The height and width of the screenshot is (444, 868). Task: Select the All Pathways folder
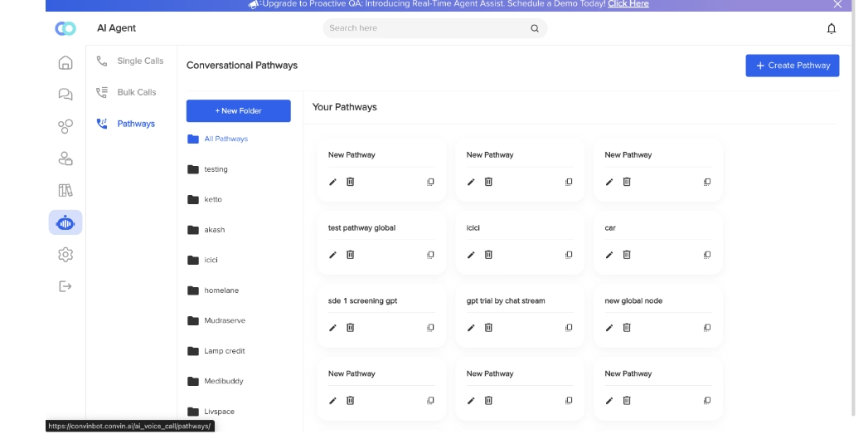[218, 139]
